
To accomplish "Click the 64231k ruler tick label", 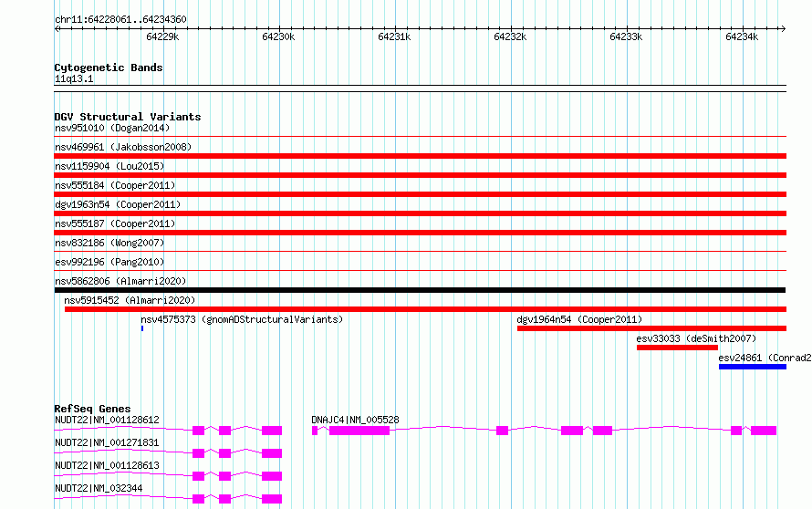I will pyautogui.click(x=395, y=36).
